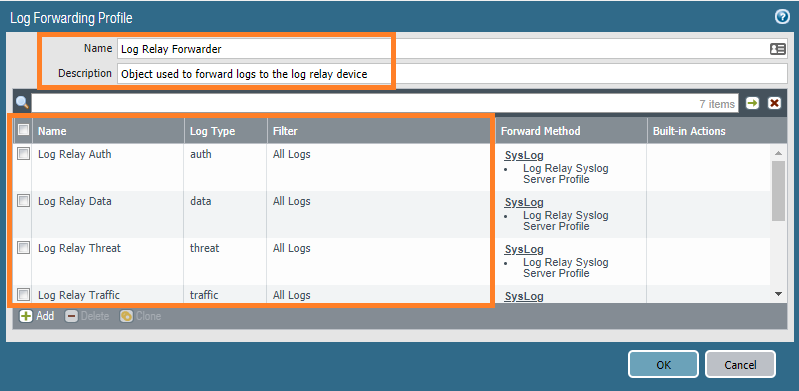Click the contact card icon beside the Name field

coord(778,49)
